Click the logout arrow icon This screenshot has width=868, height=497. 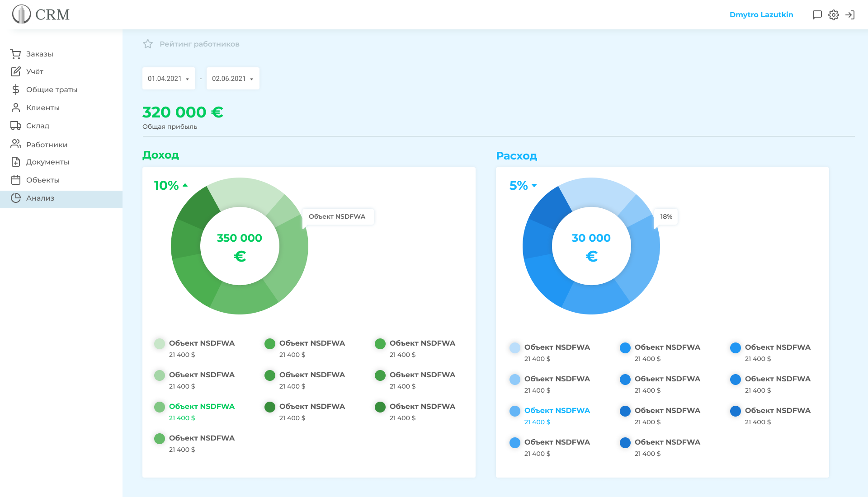click(x=850, y=15)
